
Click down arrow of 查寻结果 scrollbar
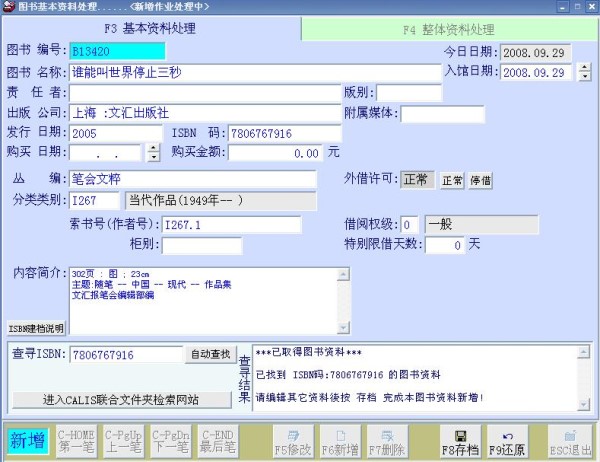[x=584, y=404]
